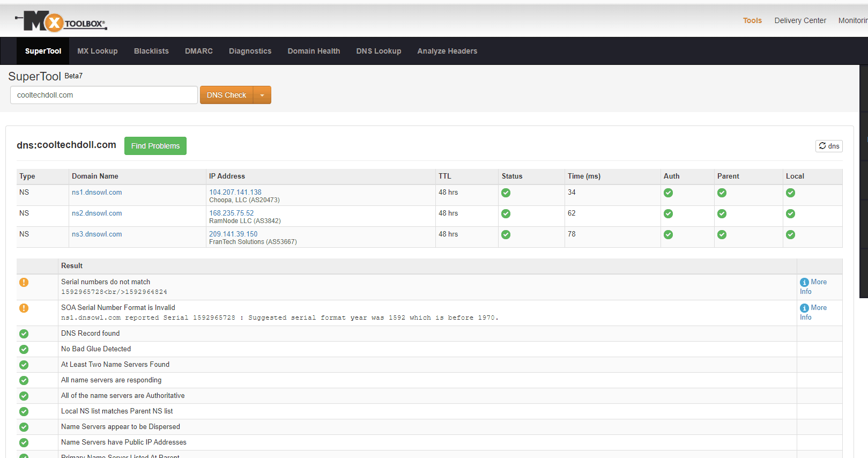Click warning icon for SOA Serial Number Format

(x=24, y=308)
